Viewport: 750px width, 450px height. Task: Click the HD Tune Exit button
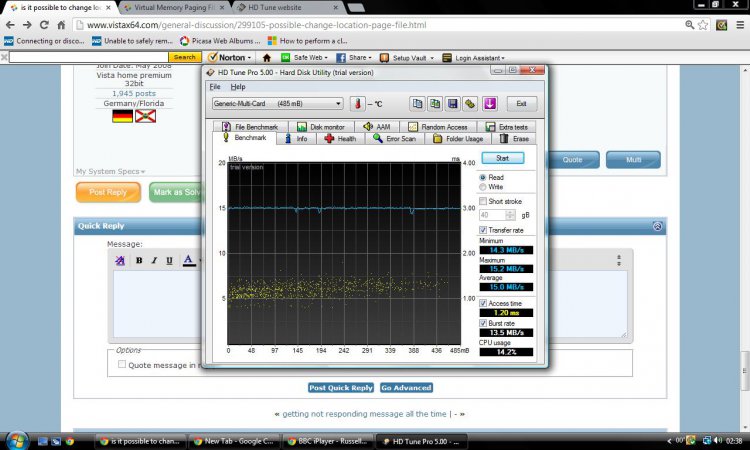coord(521,104)
